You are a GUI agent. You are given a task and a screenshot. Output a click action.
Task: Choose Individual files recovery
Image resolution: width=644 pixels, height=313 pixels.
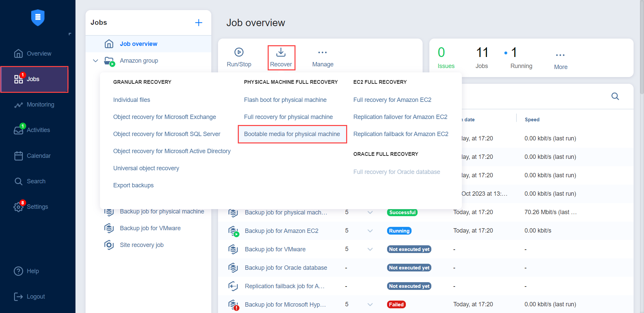click(131, 100)
